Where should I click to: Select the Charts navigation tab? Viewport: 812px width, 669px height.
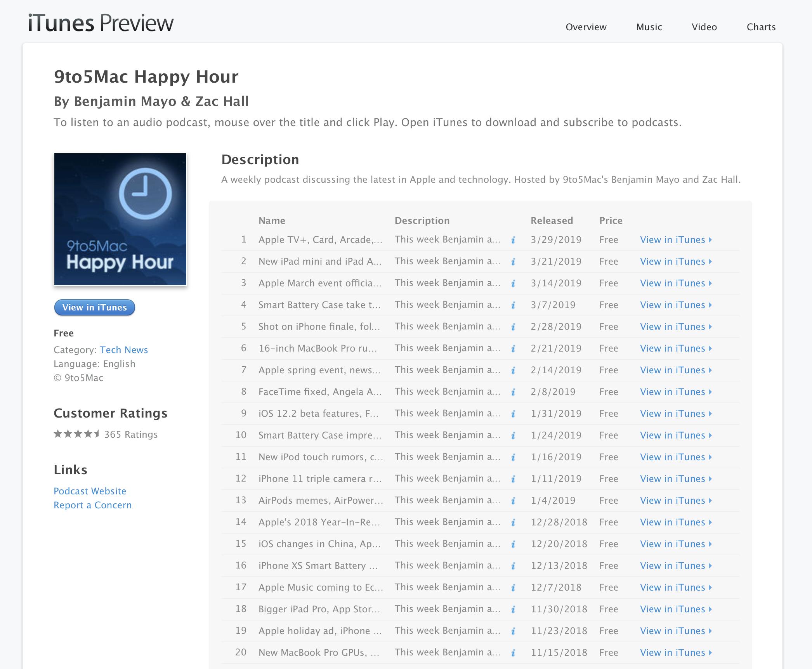tap(761, 27)
